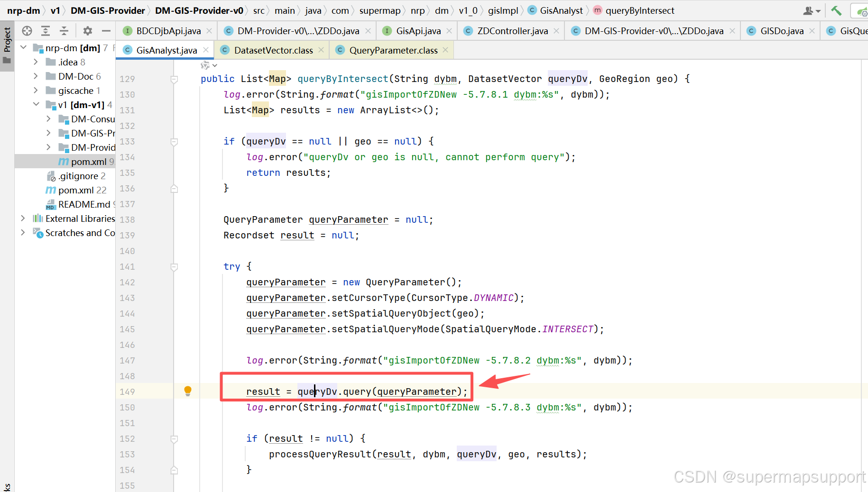Expand External Libraries node

pos(23,219)
